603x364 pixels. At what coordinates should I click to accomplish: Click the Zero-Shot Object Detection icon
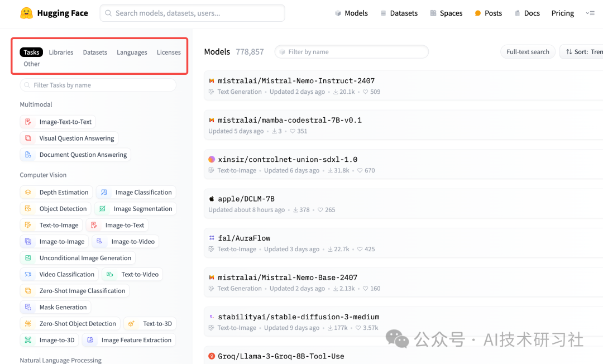click(x=28, y=324)
